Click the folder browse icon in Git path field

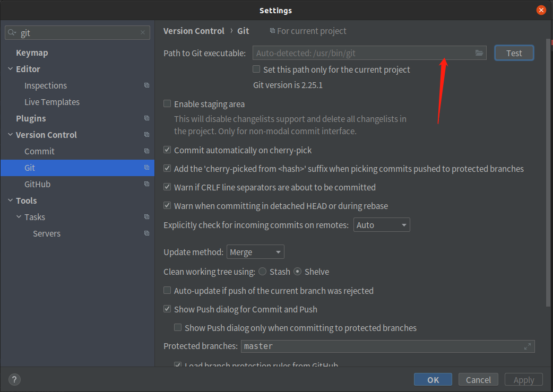(479, 53)
